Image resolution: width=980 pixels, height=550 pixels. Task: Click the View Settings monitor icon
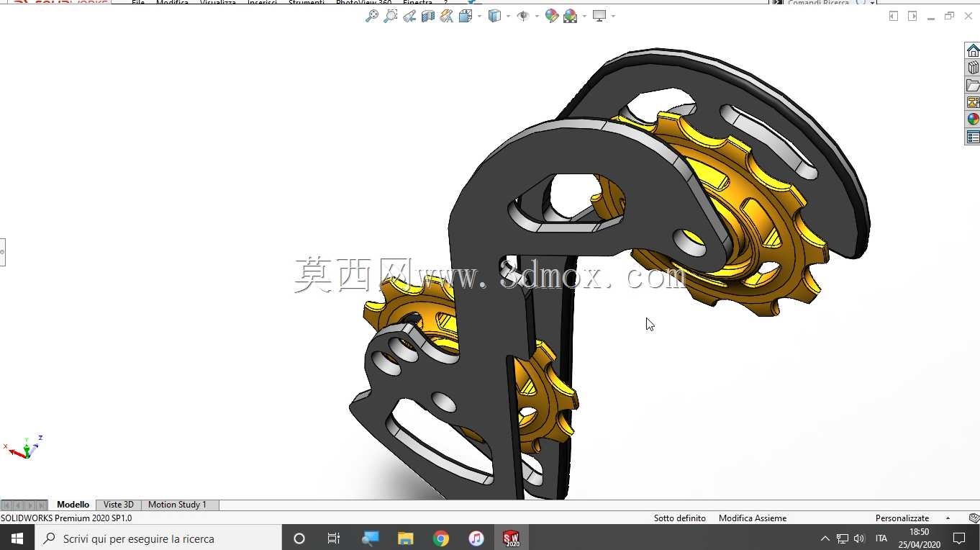[599, 16]
